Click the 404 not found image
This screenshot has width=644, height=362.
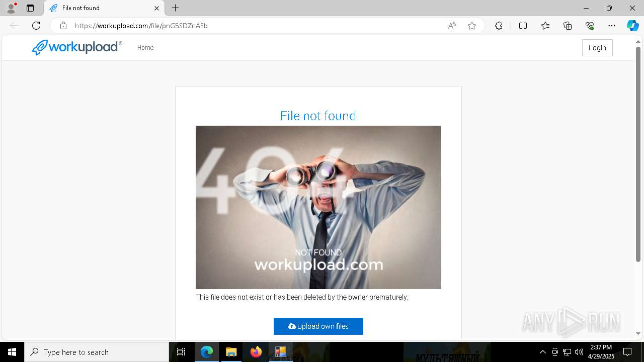point(318,207)
